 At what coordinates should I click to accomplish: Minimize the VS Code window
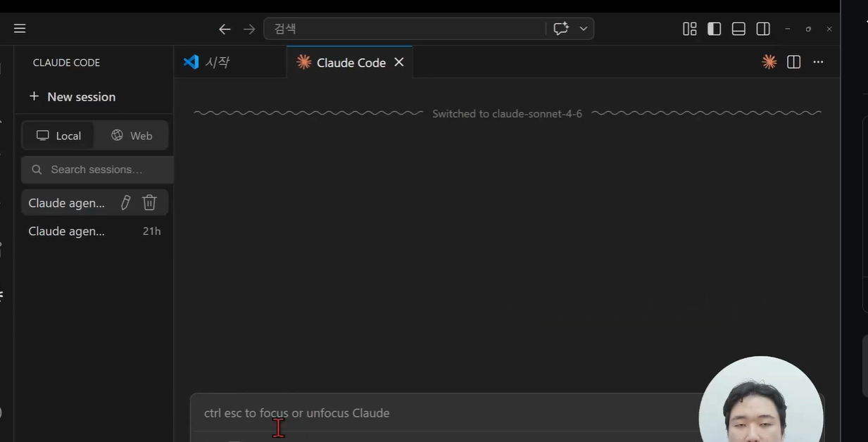(787, 29)
